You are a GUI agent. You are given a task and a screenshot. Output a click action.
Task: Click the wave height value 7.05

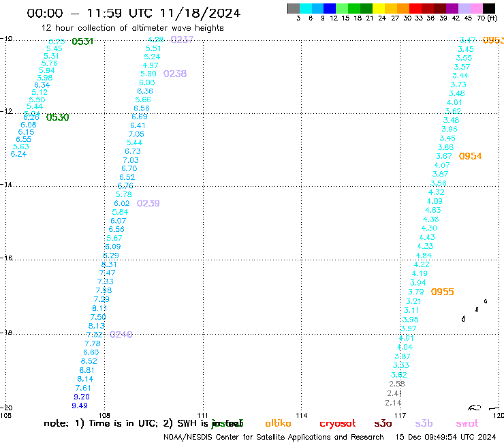pyautogui.click(x=136, y=134)
